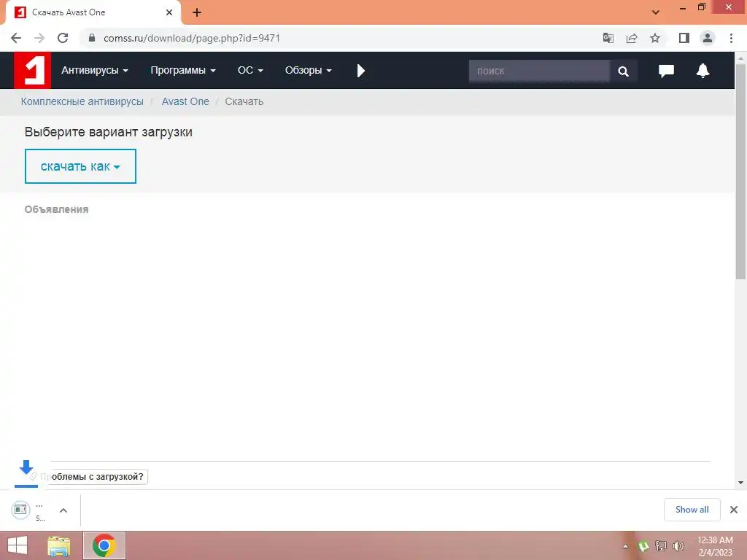
Task: Show hidden tray icons arrow
Action: (x=625, y=546)
